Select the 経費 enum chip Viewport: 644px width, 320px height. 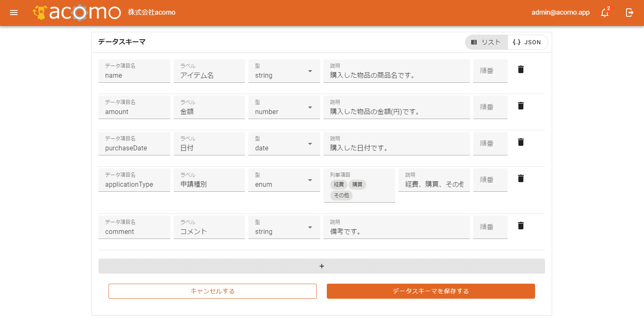tap(338, 184)
